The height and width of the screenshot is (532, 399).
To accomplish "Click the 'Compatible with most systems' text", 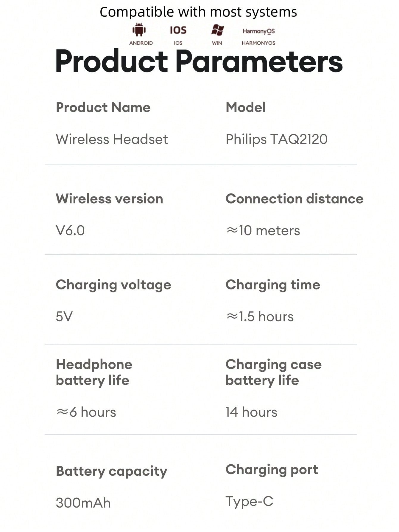I will 198,12.
